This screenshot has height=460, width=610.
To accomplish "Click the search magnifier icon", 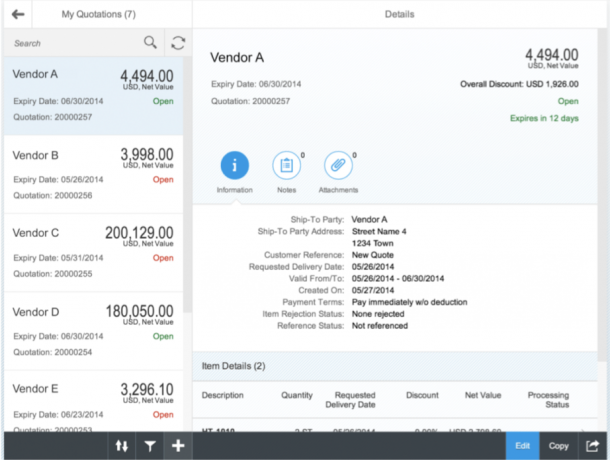I will coord(150,43).
